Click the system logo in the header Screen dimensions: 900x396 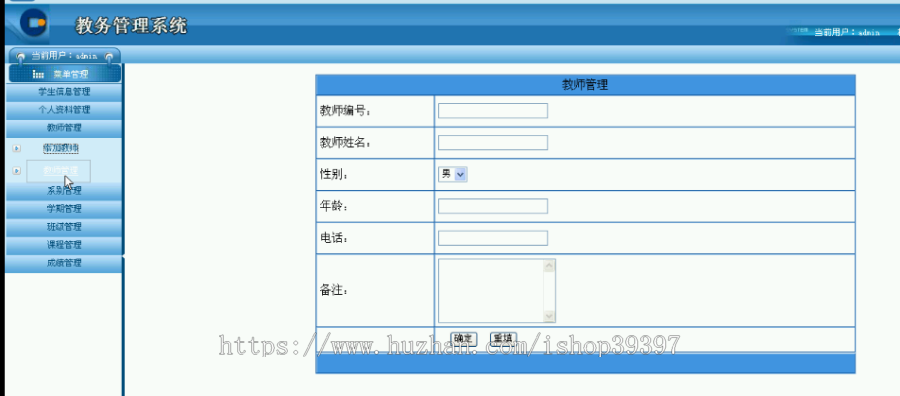33,22
